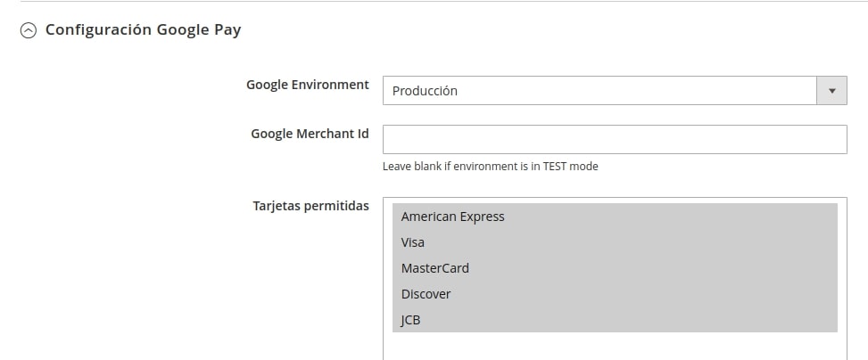Screen dimensions: 868x360
Task: Click the Google Environment field label
Action: (x=307, y=85)
